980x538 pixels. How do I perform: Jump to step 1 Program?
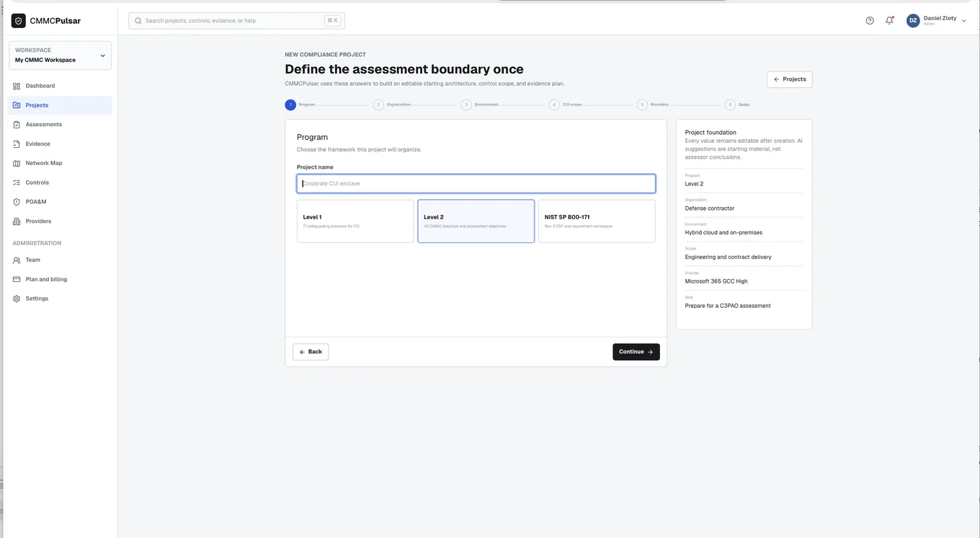click(x=290, y=105)
